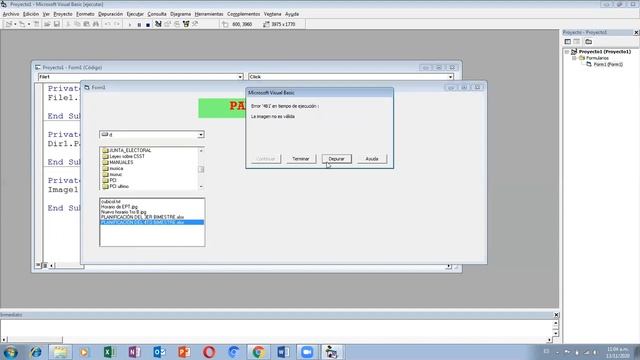The width and height of the screenshot is (640, 360).
Task: Open the Complementos menu
Action: [244, 14]
